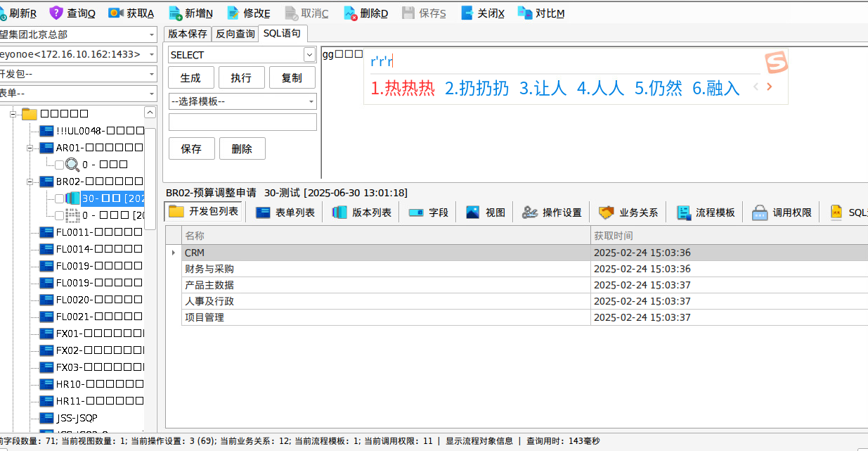This screenshot has height=451, width=868.
Task: Select the FL0011 tree item
Action: pos(91,232)
